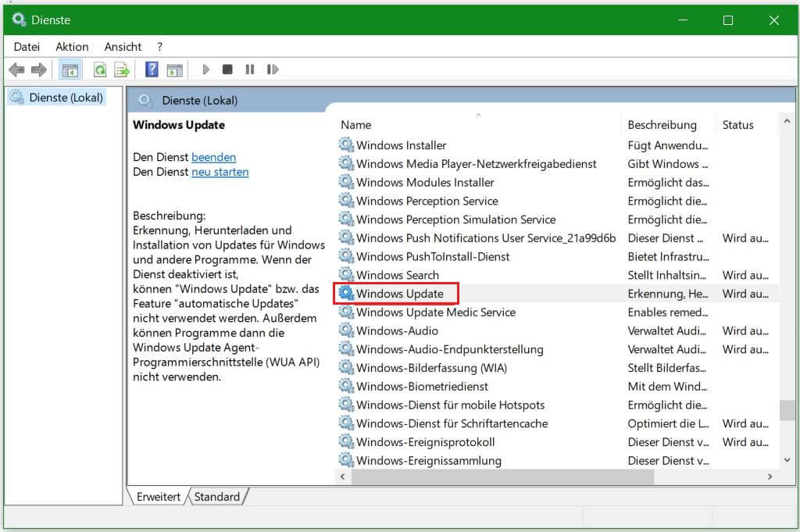Pause the service with the pause icon
This screenshot has width=800, height=532.
[249, 70]
